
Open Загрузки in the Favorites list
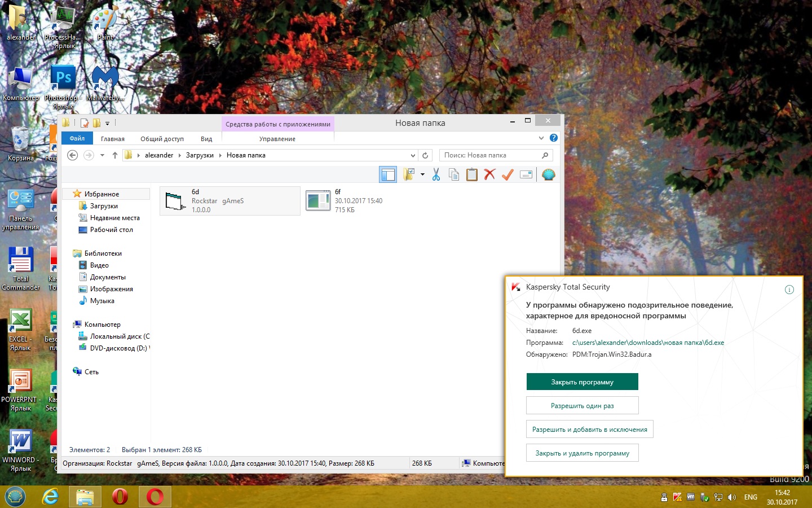tap(104, 206)
